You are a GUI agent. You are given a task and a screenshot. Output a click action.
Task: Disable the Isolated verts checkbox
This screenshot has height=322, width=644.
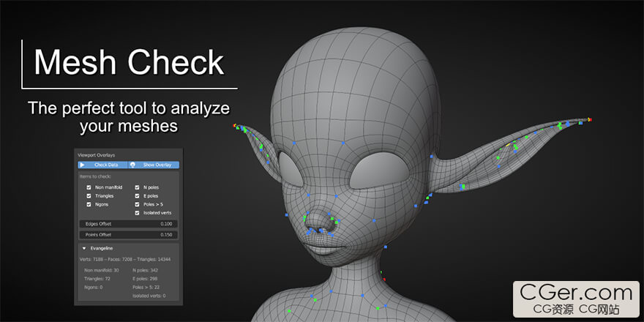pyautogui.click(x=137, y=213)
